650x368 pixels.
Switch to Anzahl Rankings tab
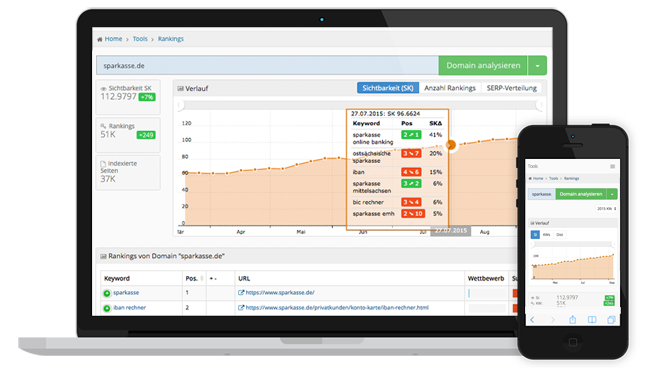pyautogui.click(x=450, y=88)
